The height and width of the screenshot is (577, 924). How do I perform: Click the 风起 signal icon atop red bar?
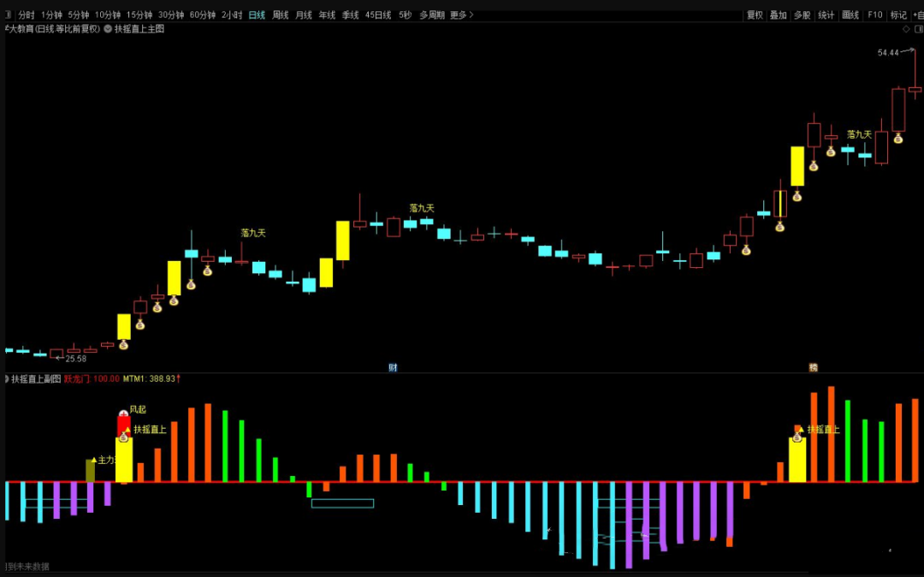point(123,415)
